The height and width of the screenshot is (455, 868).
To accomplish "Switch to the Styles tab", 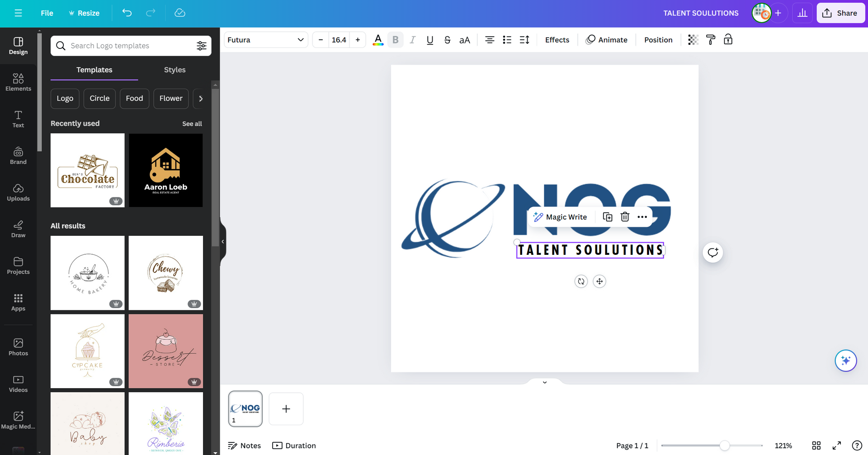I will point(175,70).
